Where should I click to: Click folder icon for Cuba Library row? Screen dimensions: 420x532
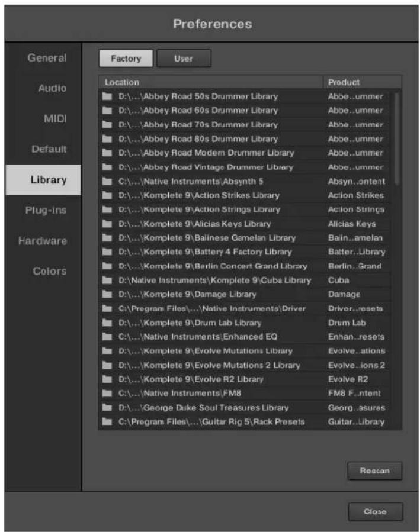[x=107, y=280]
